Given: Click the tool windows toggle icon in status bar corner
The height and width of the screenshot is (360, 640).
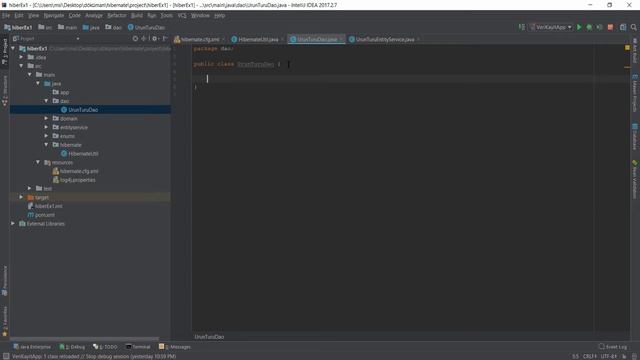Looking at the screenshot, I should 6,356.
